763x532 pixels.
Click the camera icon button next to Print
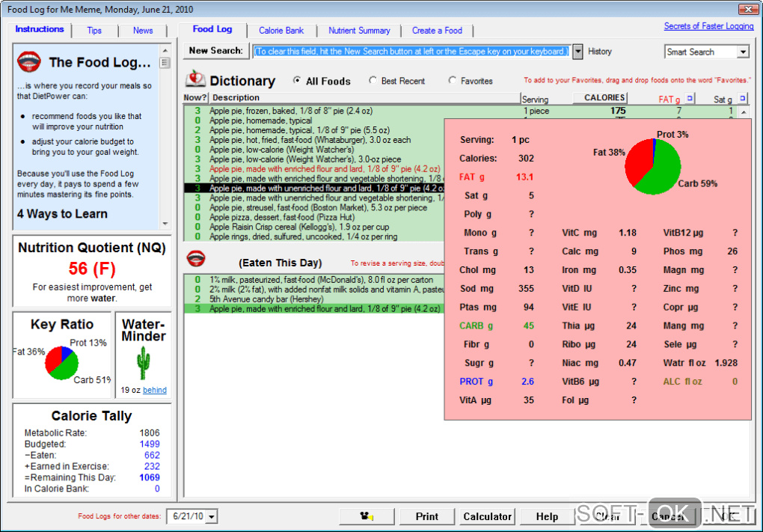pos(367,516)
